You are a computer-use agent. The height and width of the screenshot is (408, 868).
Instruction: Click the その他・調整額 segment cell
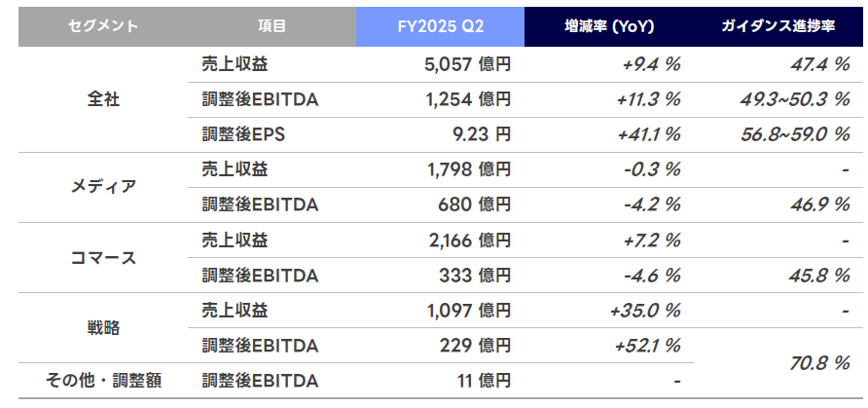click(102, 380)
